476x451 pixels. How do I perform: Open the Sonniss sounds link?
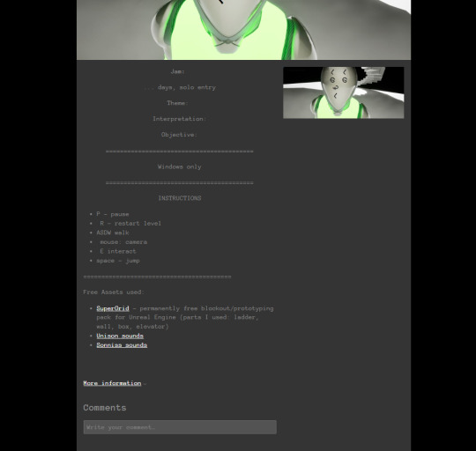(122, 344)
